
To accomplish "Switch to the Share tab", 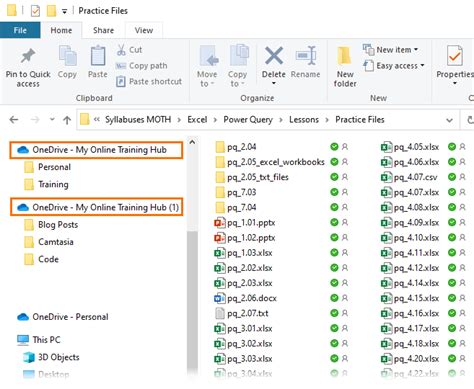I will click(x=103, y=30).
